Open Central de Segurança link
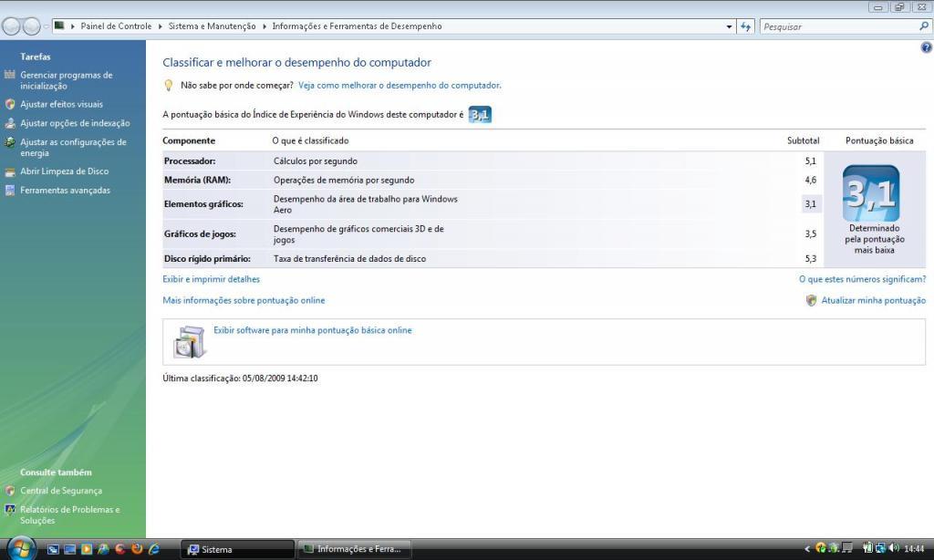Screen dimensions: 934x560 pyautogui.click(x=61, y=491)
